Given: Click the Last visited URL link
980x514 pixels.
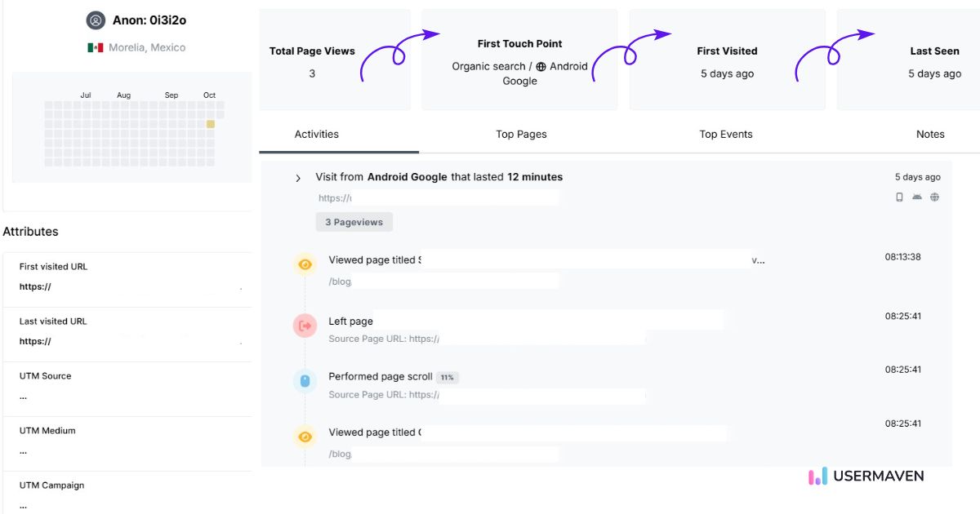Looking at the screenshot, I should click(x=36, y=342).
